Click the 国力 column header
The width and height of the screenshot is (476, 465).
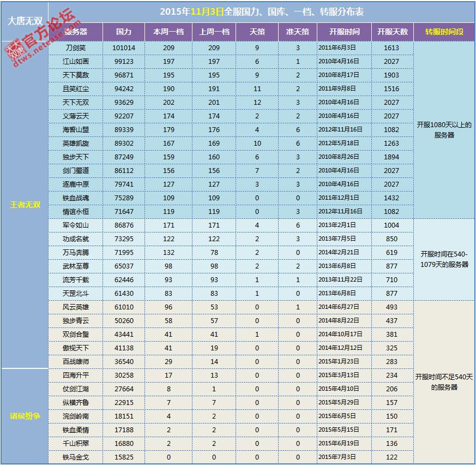pos(124,32)
